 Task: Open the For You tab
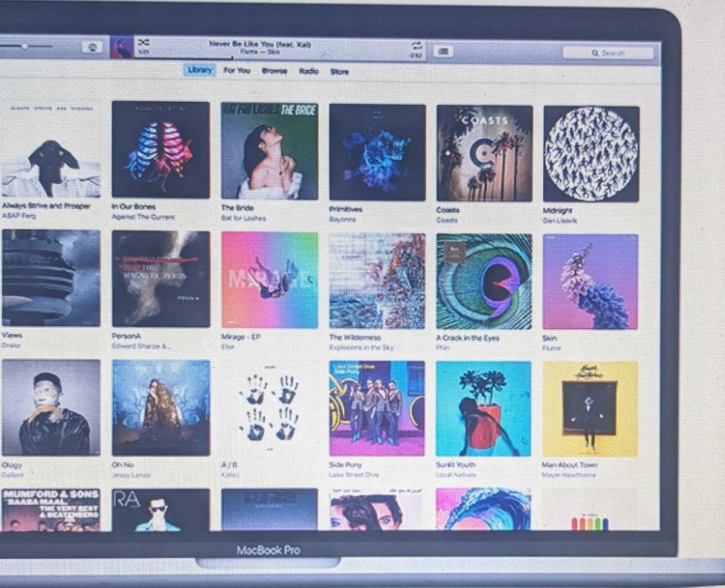coord(236,71)
